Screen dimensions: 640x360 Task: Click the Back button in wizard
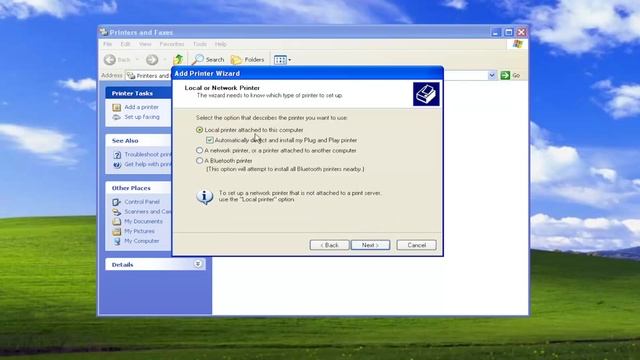[x=329, y=245]
